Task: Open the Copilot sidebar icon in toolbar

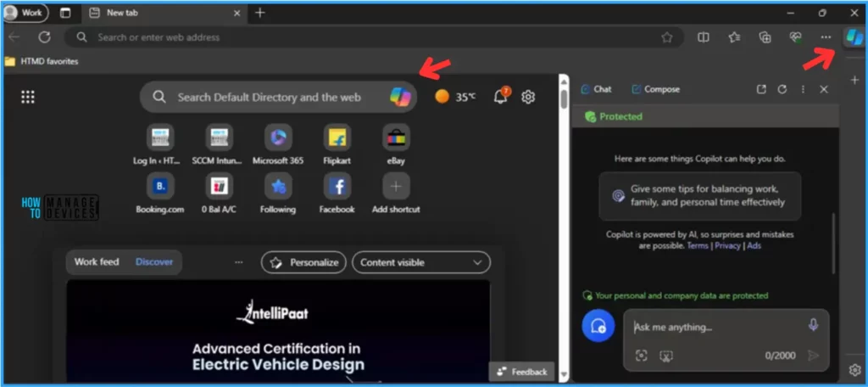Action: (x=854, y=37)
